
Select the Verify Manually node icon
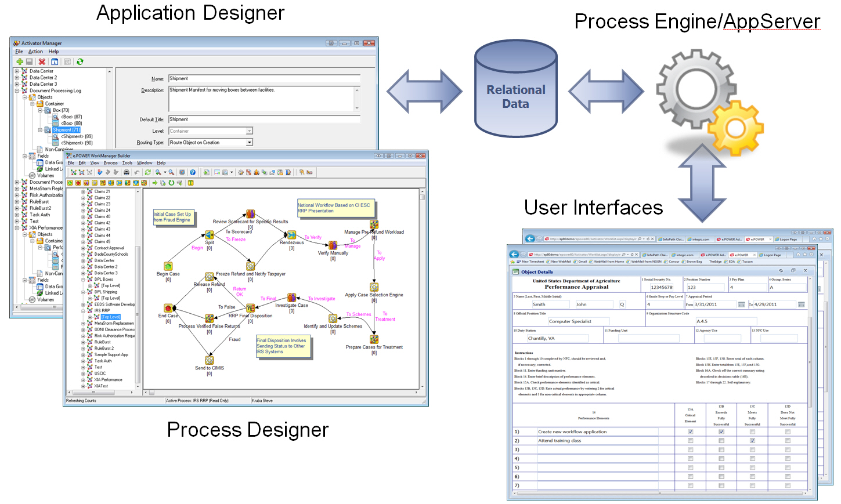(x=333, y=245)
